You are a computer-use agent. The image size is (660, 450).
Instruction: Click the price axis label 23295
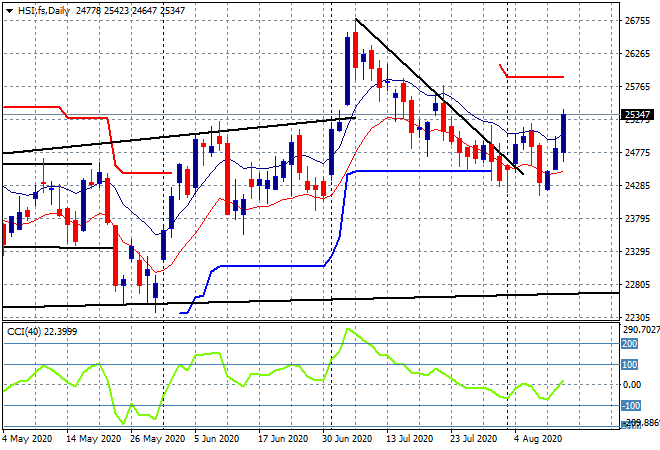click(637, 252)
